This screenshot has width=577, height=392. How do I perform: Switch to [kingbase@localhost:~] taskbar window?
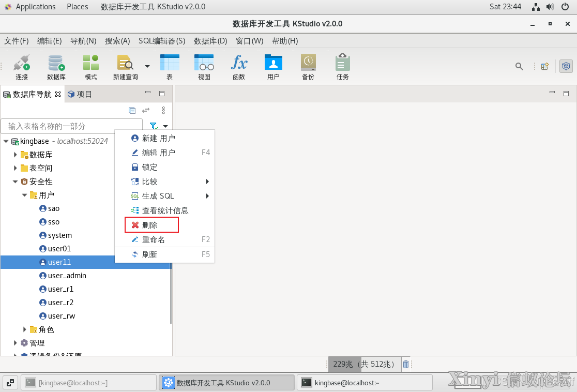(89, 383)
